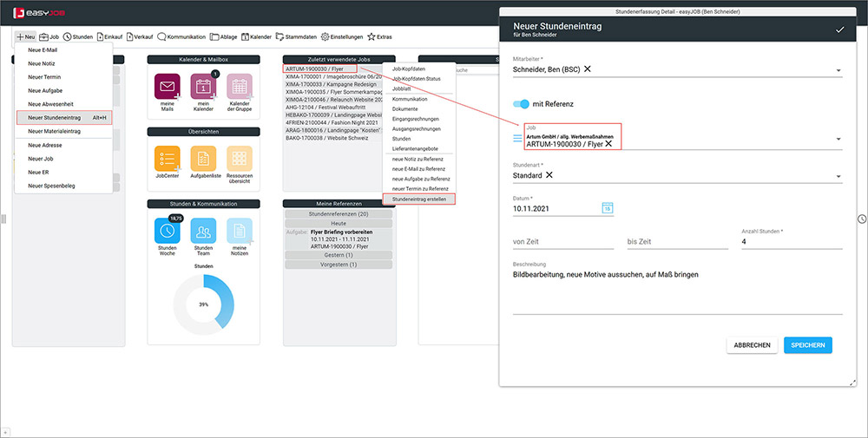Click the Datum field 10.11.2021
This screenshot has width=868, height=438.
click(x=556, y=209)
